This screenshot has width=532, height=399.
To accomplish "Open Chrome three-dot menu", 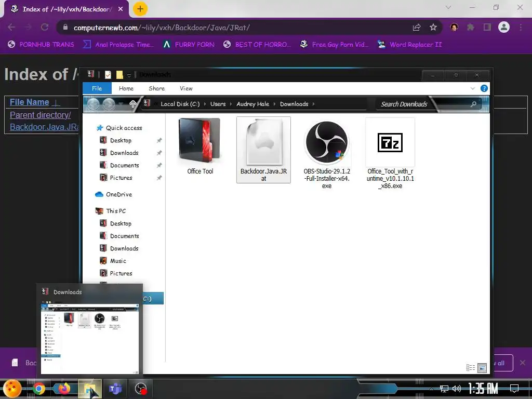I will pos(521,27).
